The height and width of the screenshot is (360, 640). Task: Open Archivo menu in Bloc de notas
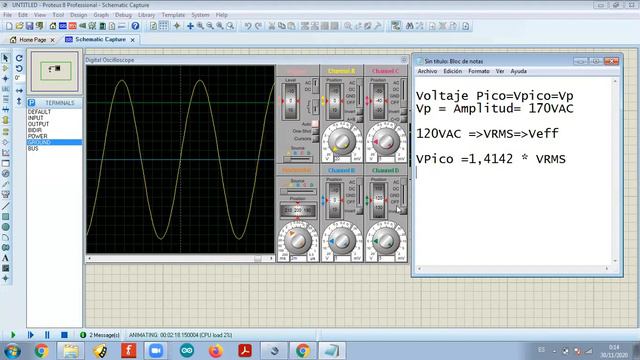pyautogui.click(x=427, y=71)
